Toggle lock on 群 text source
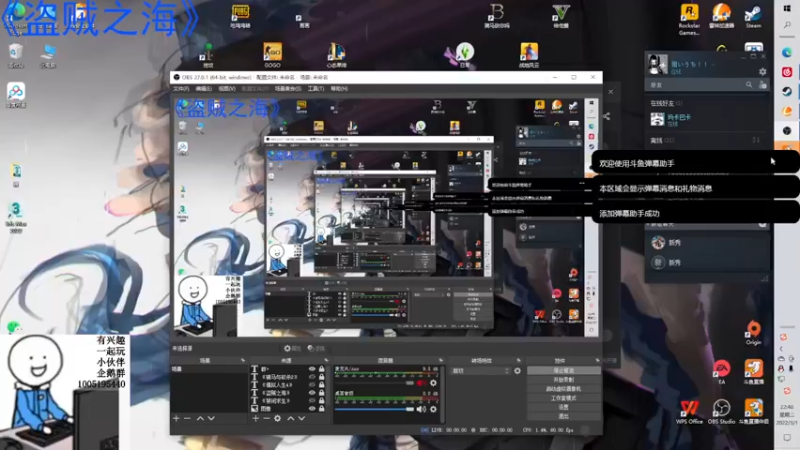Screen dimensions: 800x450 coord(321,369)
